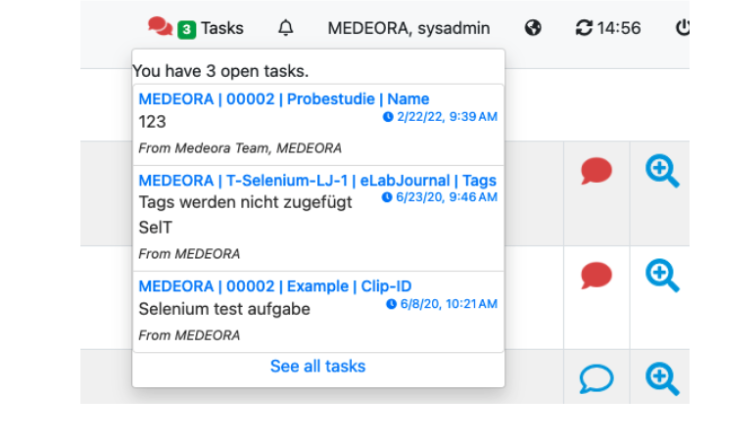Click the bottom row's magnifier zoom icon
The height and width of the screenshot is (426, 750).
[x=662, y=379]
